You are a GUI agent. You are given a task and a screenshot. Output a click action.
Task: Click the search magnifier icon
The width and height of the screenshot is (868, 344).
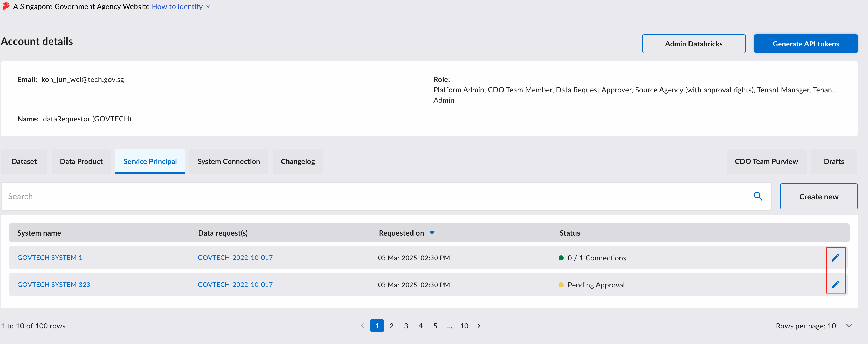tap(758, 196)
